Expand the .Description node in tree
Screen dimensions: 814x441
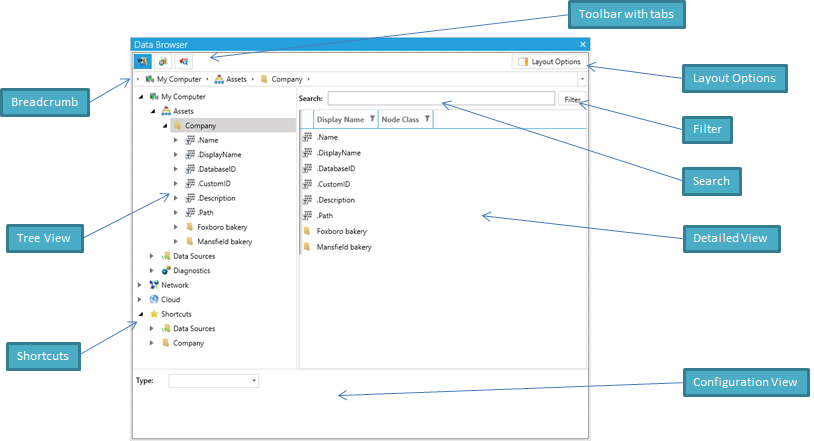click(x=176, y=198)
